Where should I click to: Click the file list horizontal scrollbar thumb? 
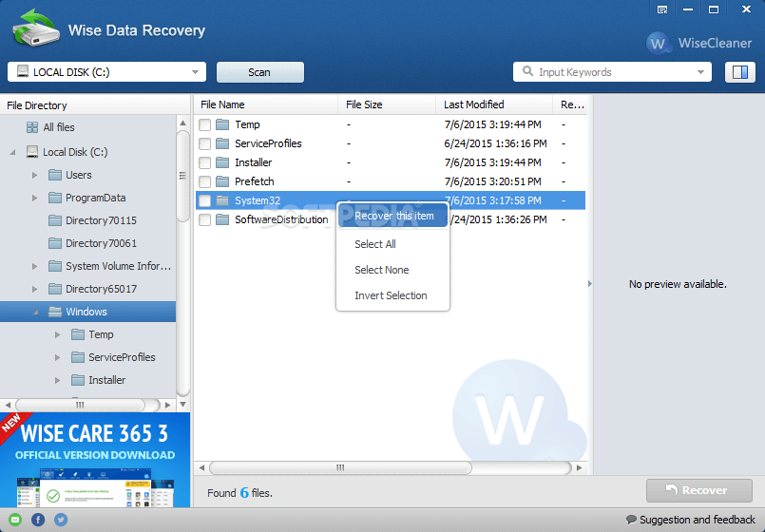[340, 467]
